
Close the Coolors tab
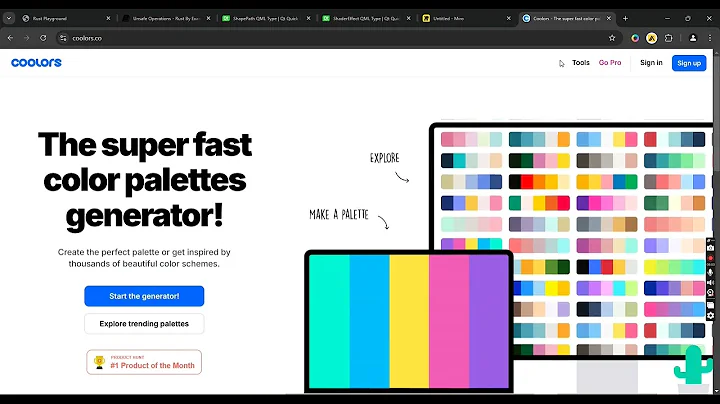click(x=609, y=18)
